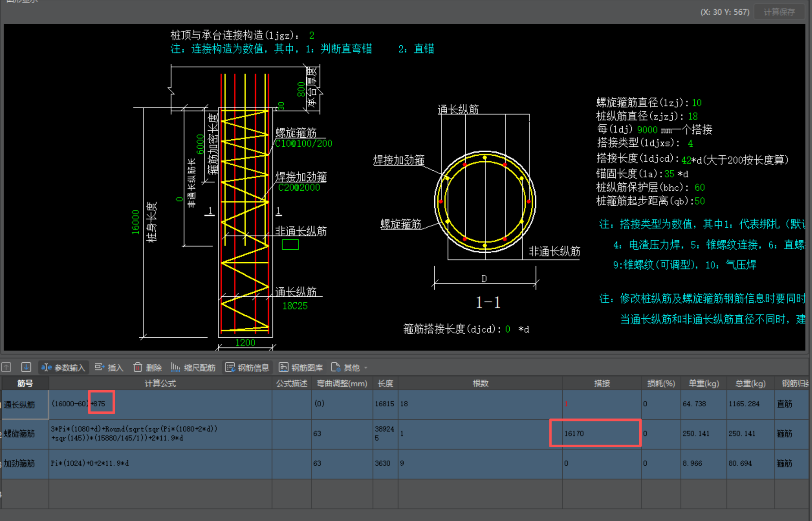Edit welded stiffener spec C20@2000

coord(299,188)
